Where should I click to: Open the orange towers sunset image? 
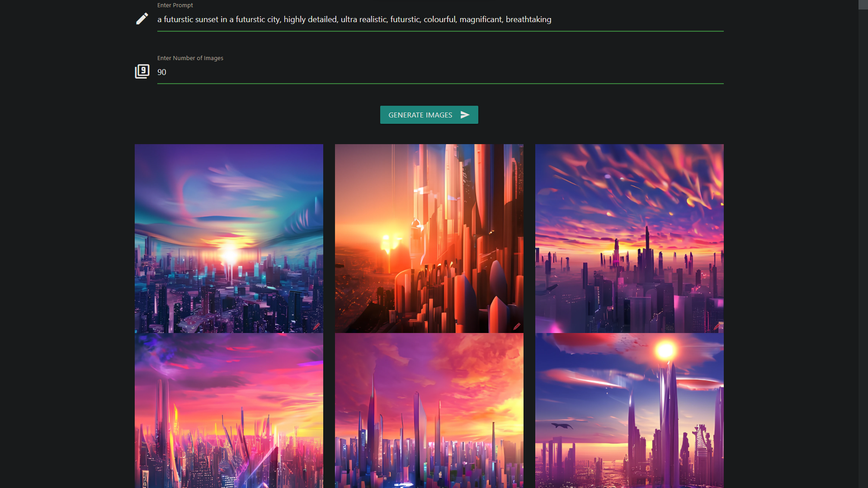(429, 239)
